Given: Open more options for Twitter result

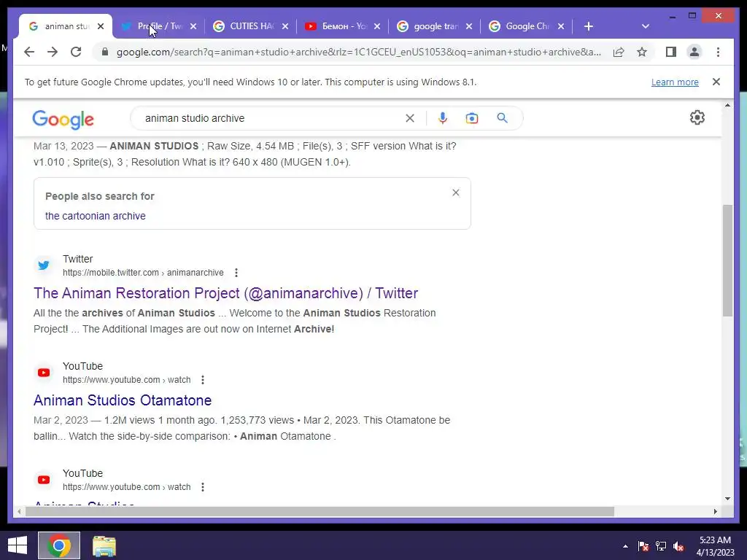Looking at the screenshot, I should (x=236, y=273).
